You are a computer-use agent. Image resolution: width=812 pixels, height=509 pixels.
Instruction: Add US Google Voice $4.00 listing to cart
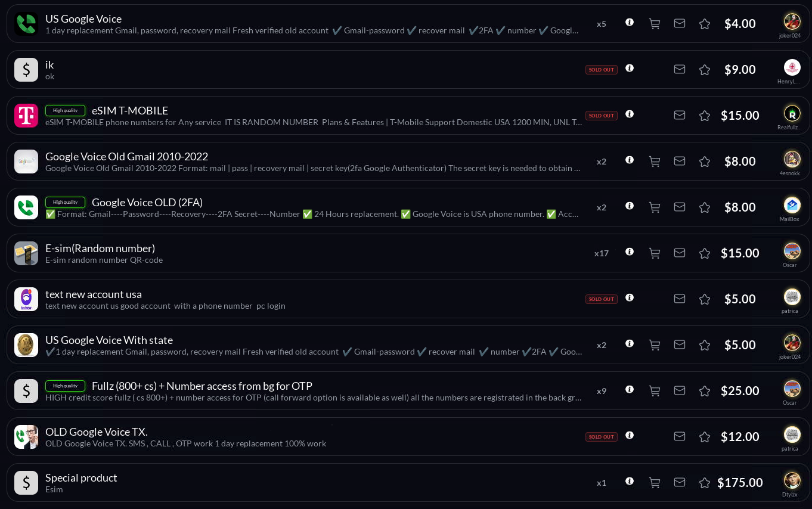click(x=655, y=24)
